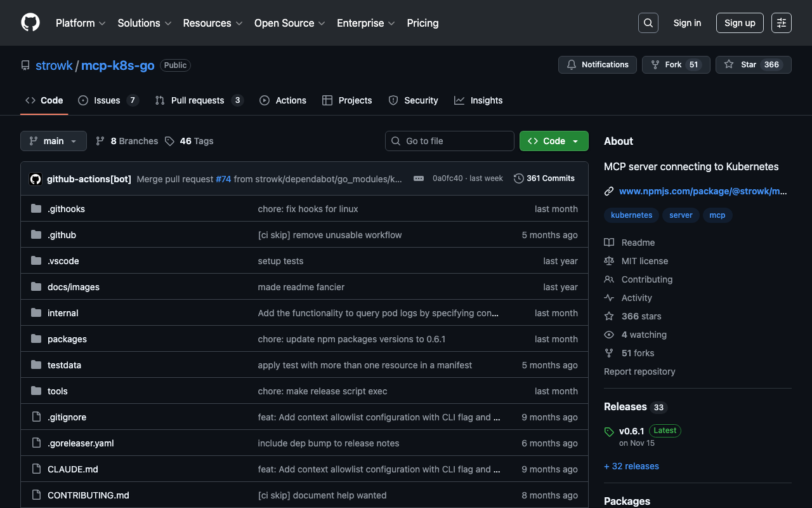Expand the Platform menu
812x508 pixels.
[81, 23]
